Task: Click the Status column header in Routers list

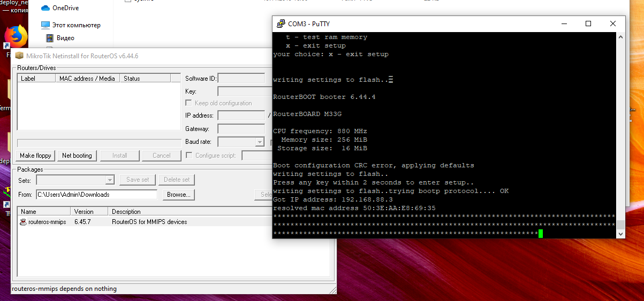Action: click(x=145, y=78)
